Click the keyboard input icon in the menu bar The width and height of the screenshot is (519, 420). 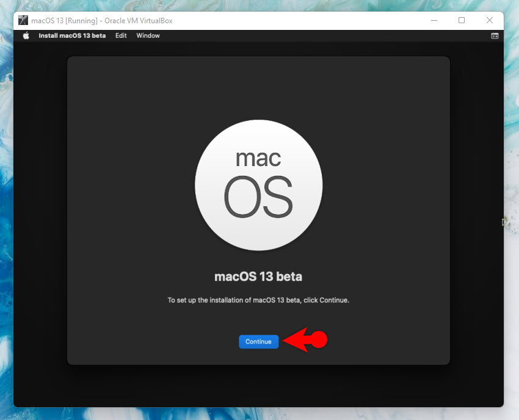[x=495, y=36]
